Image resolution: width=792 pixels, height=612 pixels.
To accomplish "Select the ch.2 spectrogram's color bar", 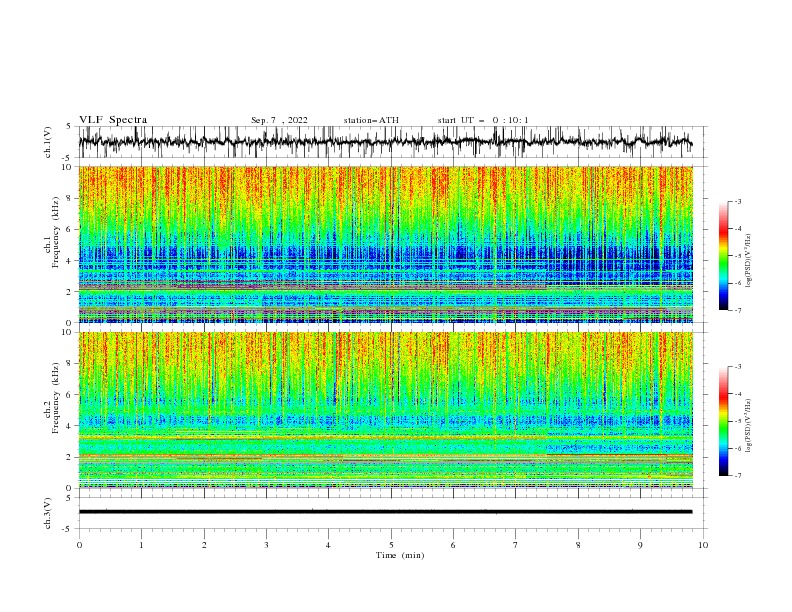I will 724,421.
